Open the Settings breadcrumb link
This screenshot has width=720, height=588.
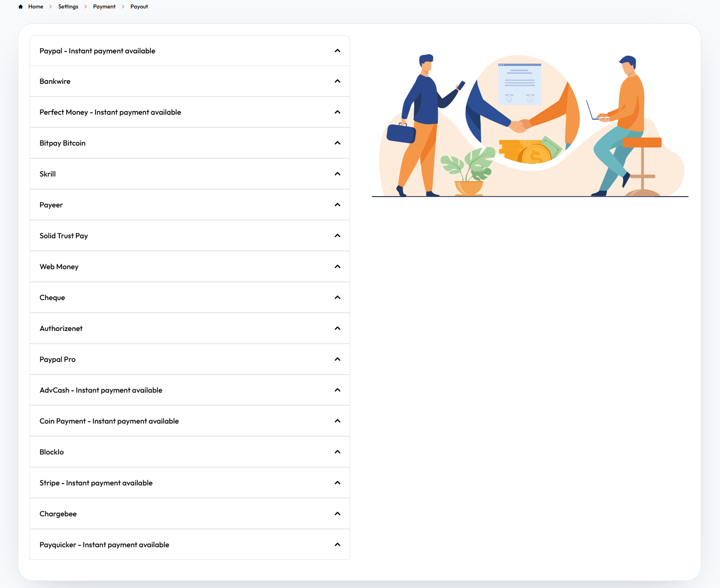68,7
